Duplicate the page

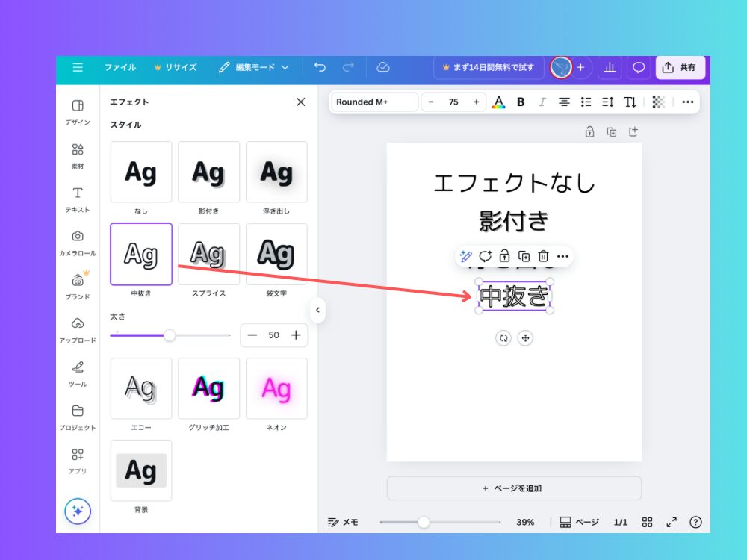(612, 132)
